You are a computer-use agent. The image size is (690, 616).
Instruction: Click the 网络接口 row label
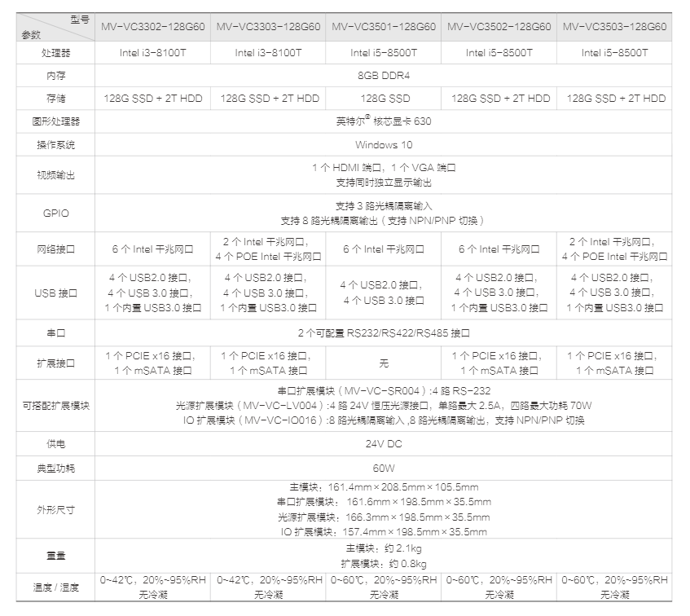tap(53, 249)
